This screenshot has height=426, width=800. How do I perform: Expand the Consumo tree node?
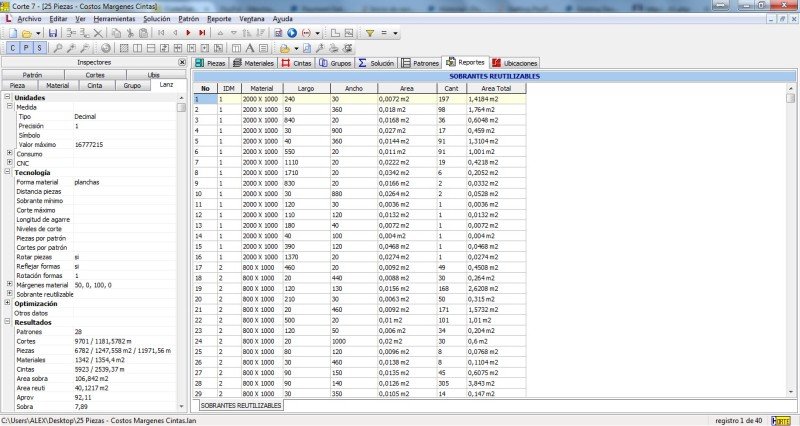10,154
